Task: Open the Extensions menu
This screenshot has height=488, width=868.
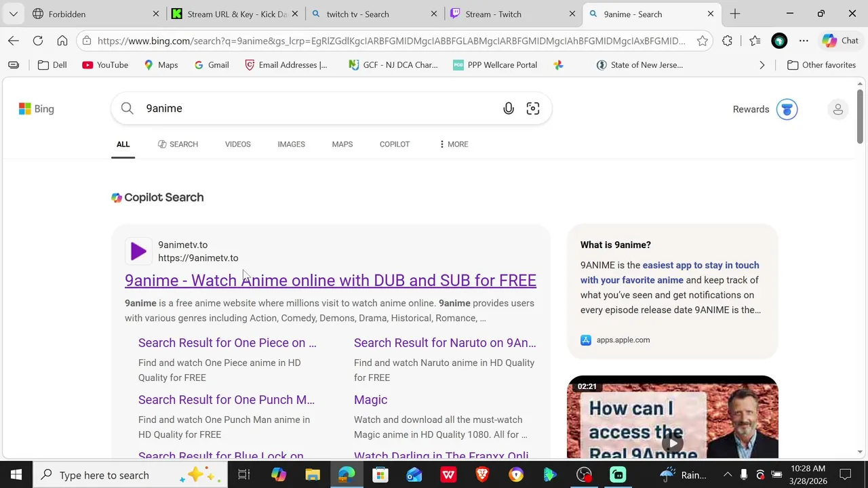Action: (x=727, y=41)
